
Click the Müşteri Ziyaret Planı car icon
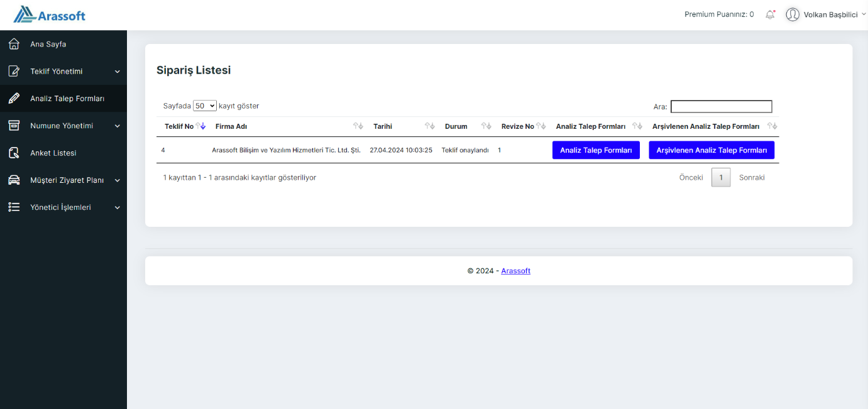pyautogui.click(x=14, y=180)
